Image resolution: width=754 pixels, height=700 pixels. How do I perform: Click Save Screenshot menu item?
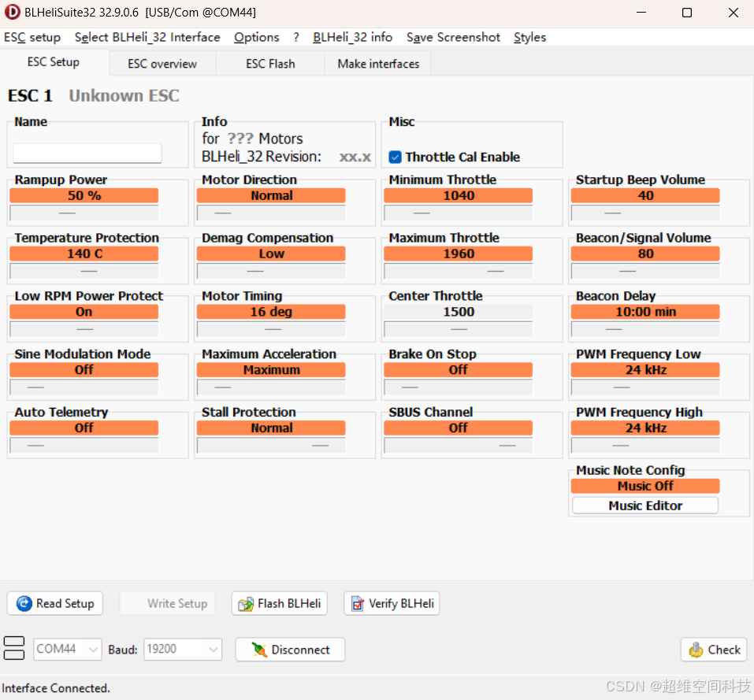point(453,38)
